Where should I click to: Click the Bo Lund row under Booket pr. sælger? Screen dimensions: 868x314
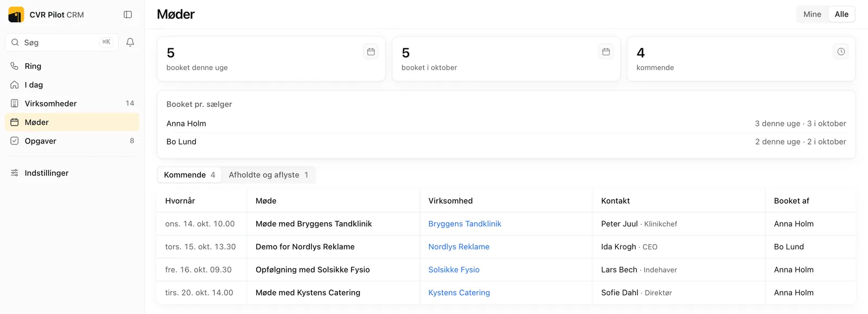(x=506, y=142)
